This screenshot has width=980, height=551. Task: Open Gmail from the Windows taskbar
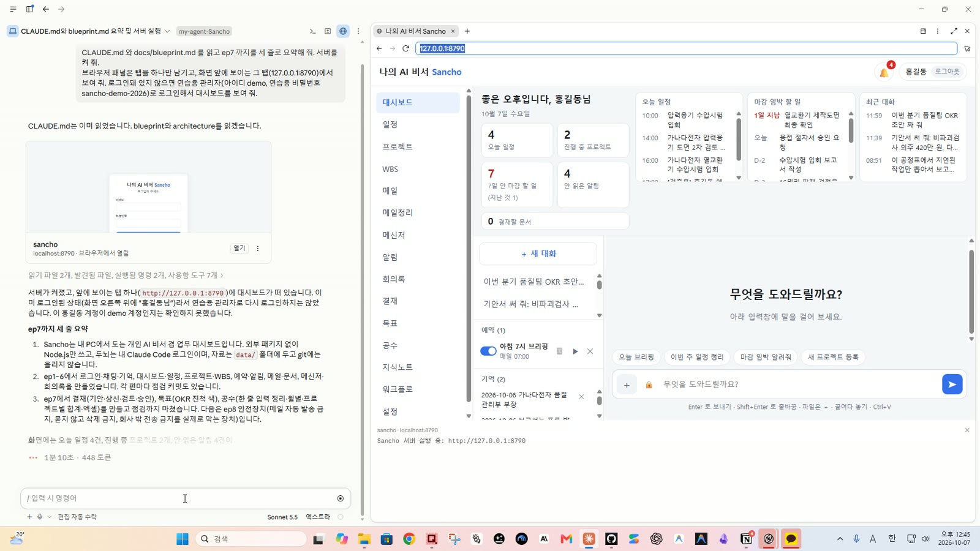point(567,539)
